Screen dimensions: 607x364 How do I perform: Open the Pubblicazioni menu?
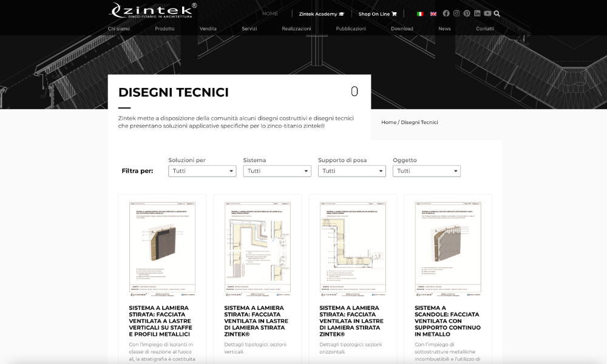pos(351,29)
